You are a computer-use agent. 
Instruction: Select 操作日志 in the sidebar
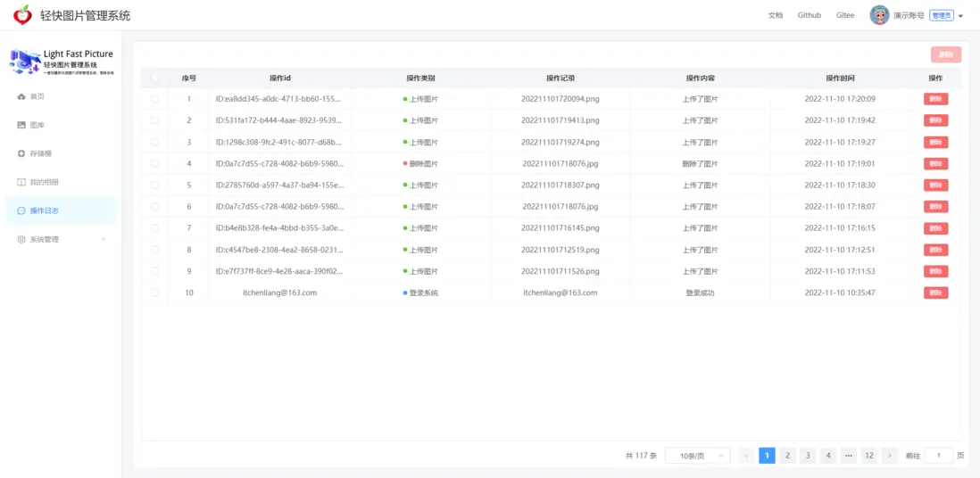[x=61, y=211]
